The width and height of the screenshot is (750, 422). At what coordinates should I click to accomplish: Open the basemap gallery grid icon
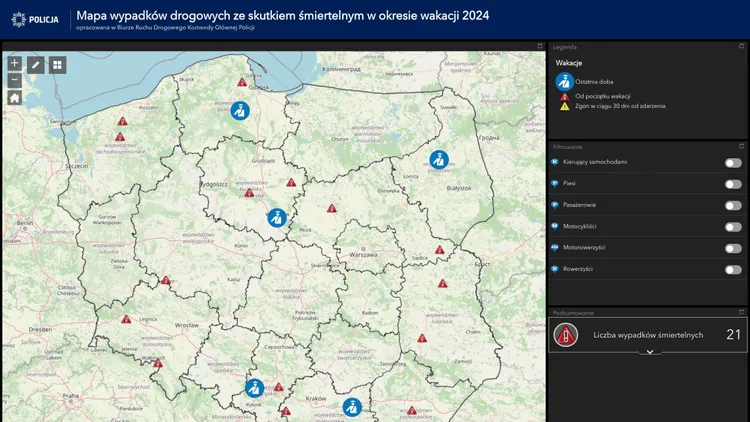point(57,65)
